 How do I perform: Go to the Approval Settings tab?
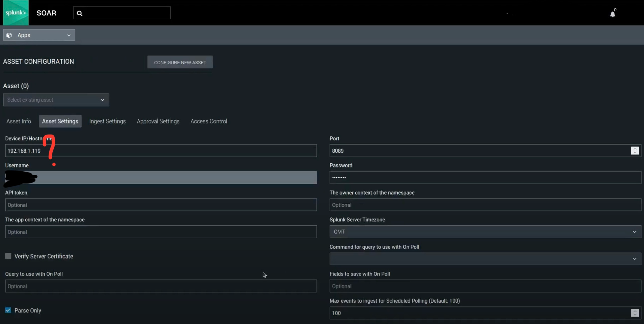[158, 121]
